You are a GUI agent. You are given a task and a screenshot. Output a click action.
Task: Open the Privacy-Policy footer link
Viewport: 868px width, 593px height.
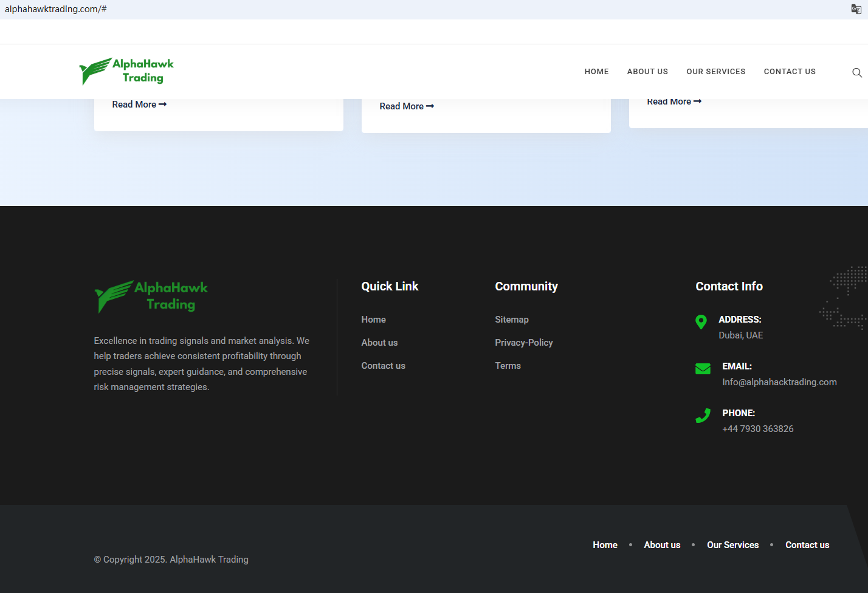point(523,343)
